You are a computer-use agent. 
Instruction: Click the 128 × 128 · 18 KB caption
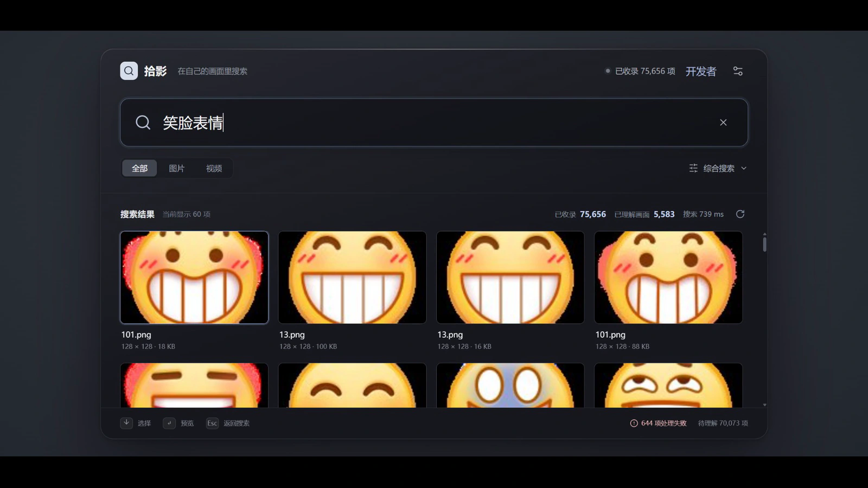point(148,346)
